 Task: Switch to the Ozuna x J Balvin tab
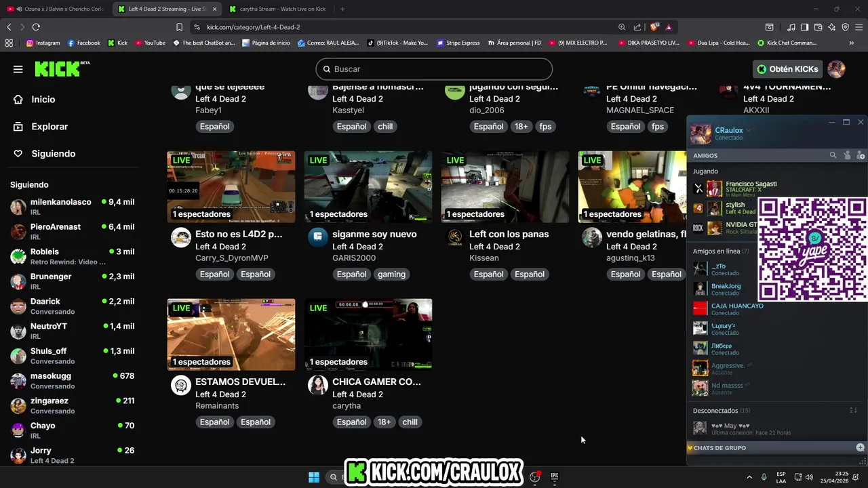[56, 9]
